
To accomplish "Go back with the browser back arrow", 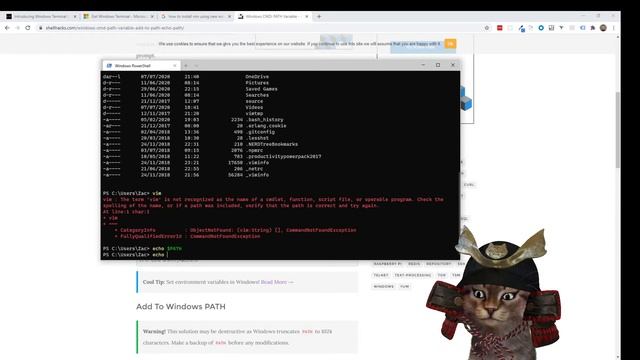I will tap(7, 28).
